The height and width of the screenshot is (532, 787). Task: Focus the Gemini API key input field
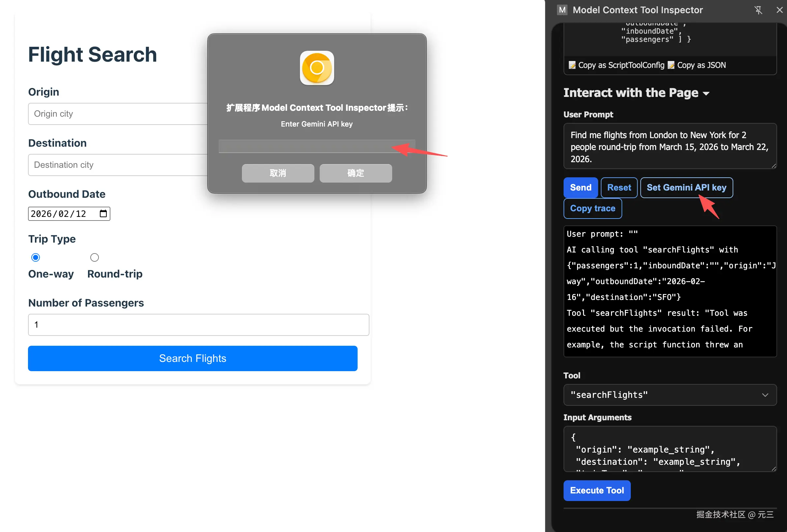point(305,146)
